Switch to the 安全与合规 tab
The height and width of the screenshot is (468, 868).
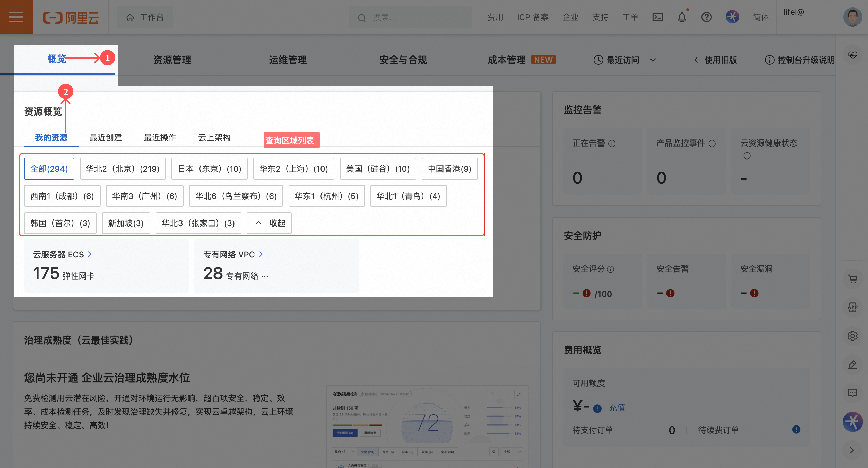403,60
